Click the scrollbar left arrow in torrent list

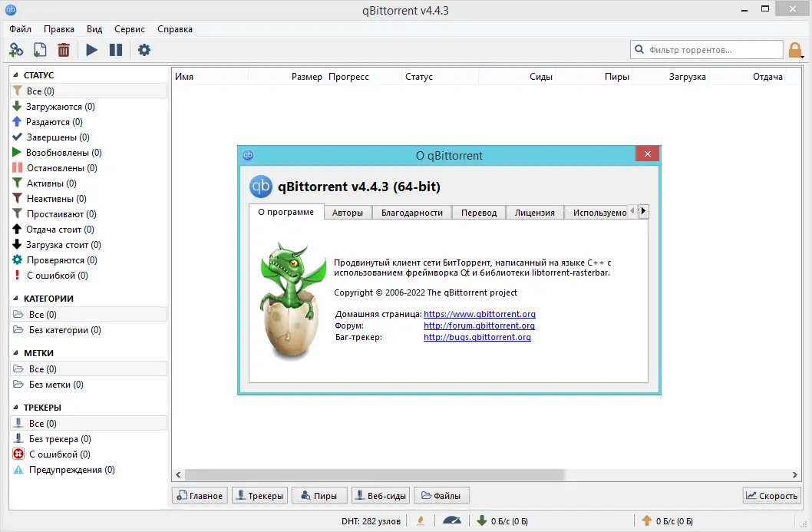point(178,474)
